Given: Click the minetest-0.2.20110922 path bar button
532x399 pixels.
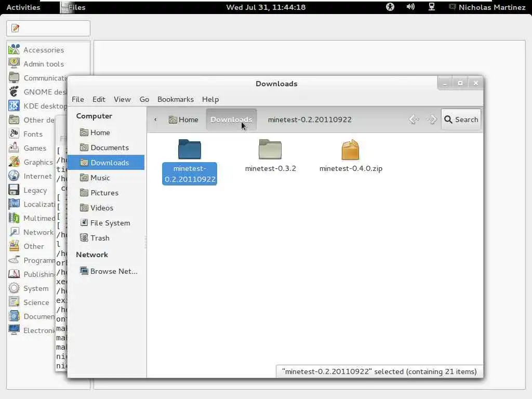Looking at the screenshot, I should coord(310,119).
